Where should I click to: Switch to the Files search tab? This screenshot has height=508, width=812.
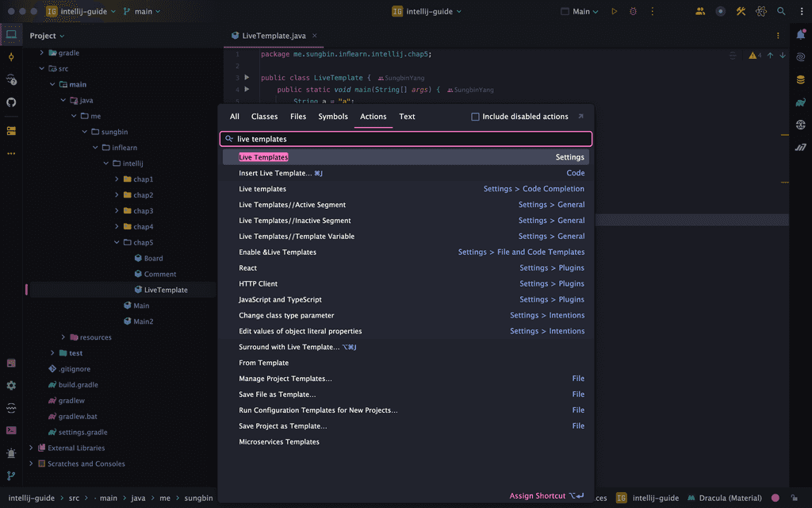pos(298,117)
